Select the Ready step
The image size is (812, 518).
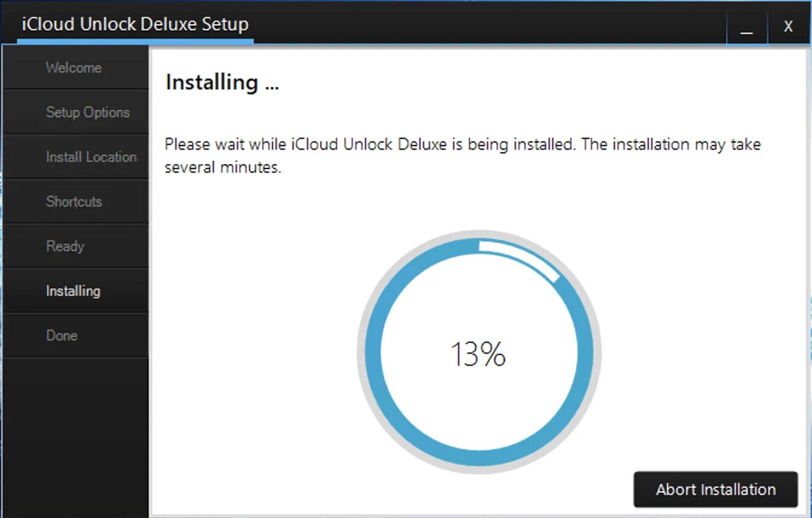(x=65, y=246)
